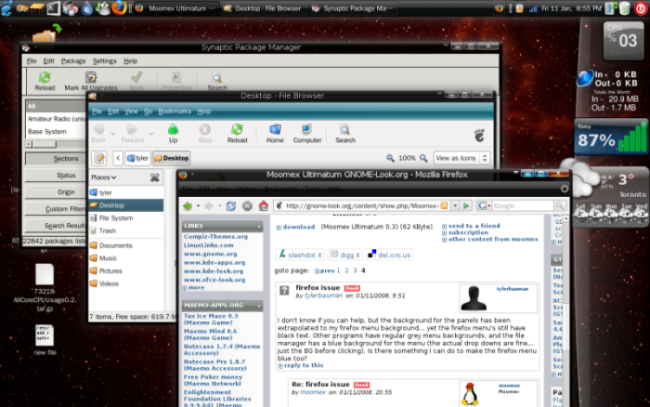Click the Properties icon in Synaptic toolbar
This screenshot has width=650, height=407.
(176, 78)
